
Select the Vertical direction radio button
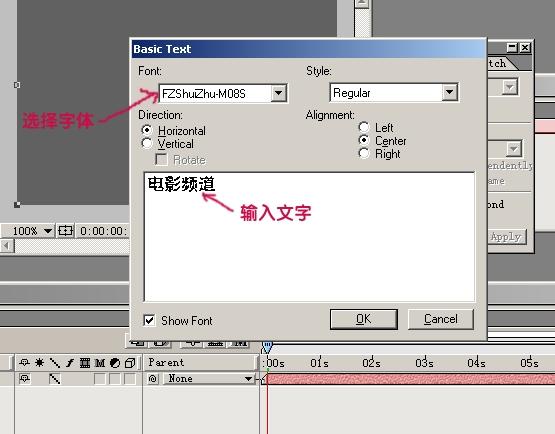pyautogui.click(x=147, y=143)
